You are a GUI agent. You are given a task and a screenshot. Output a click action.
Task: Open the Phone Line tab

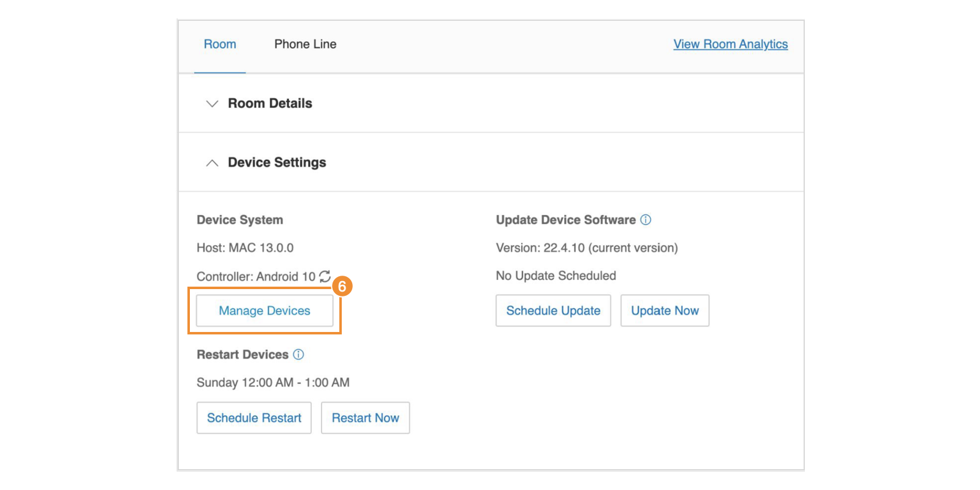pyautogui.click(x=305, y=44)
